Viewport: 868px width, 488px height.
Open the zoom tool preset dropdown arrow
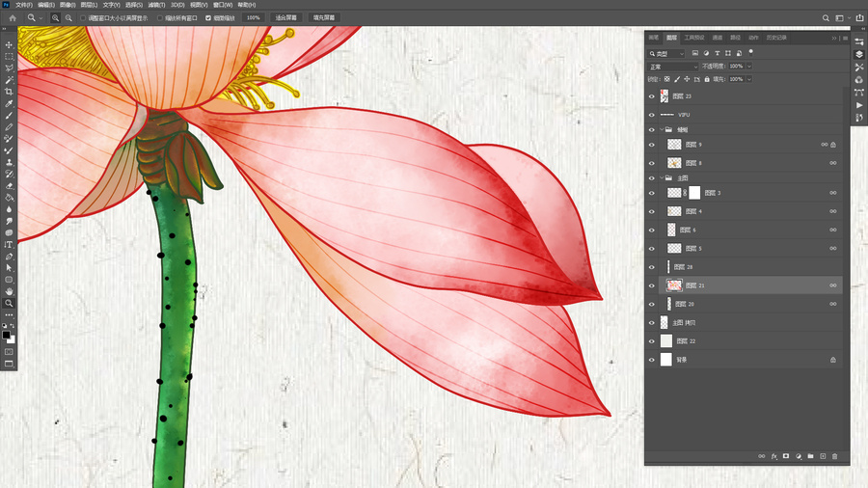pos(41,17)
